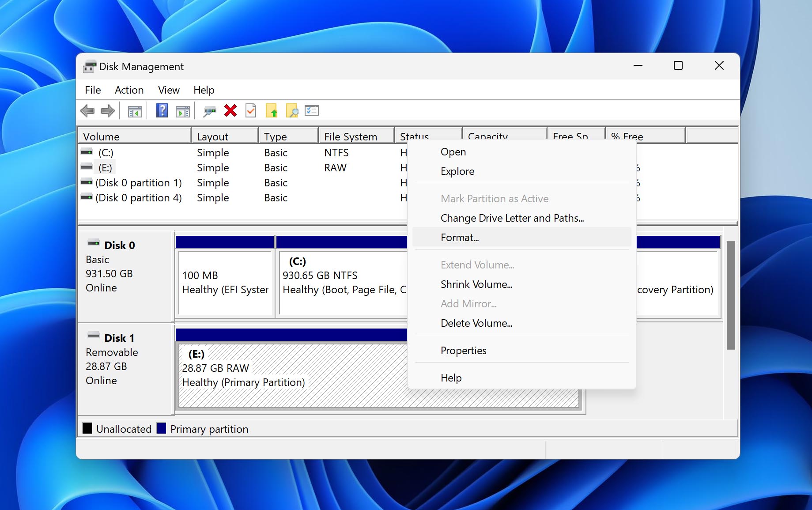The image size is (812, 510).
Task: Click the checkmark document Properties toolbar icon
Action: [251, 110]
